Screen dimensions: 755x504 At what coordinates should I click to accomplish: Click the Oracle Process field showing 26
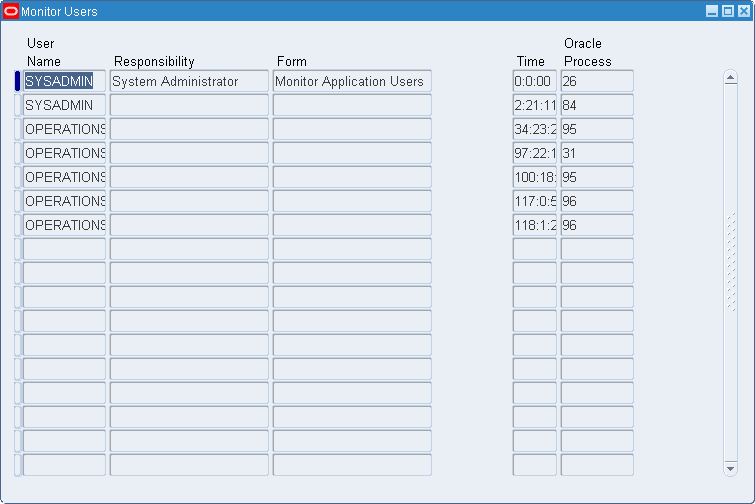tap(597, 81)
